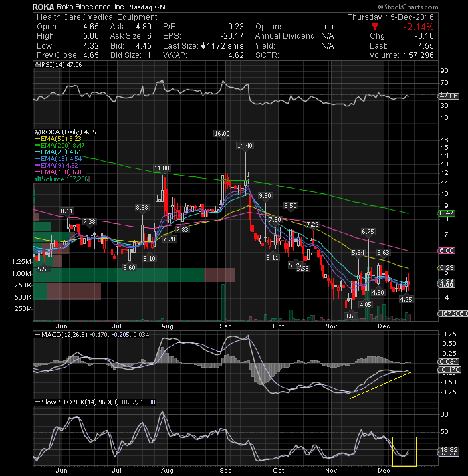468x476 pixels.
Task: Click the Health Care / Medical Equipment text
Action: (x=97, y=17)
